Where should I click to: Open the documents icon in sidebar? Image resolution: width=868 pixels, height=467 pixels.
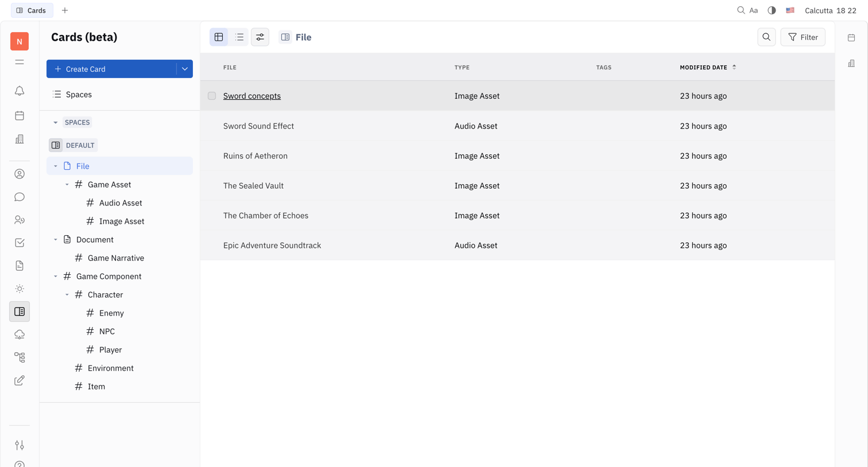[20, 266]
